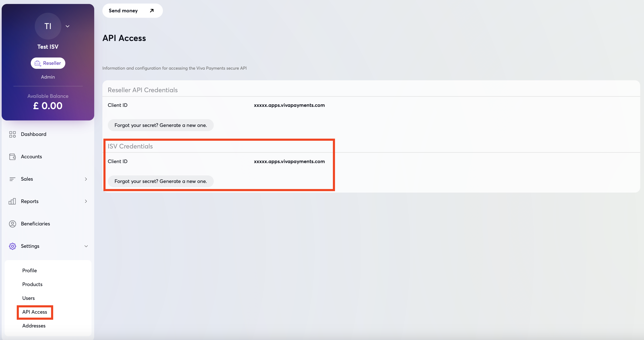Screen dimensions: 644x340
Task: Generate a new ISV secret
Action: 161,181
